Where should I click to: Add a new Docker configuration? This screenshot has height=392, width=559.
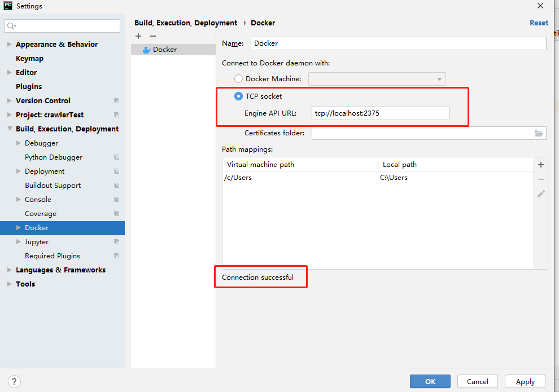138,36
